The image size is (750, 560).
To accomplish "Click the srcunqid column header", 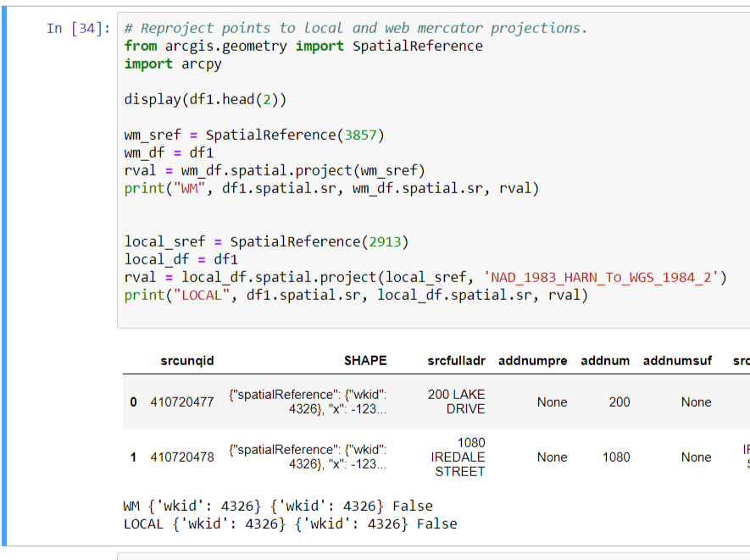I will 187,361.
